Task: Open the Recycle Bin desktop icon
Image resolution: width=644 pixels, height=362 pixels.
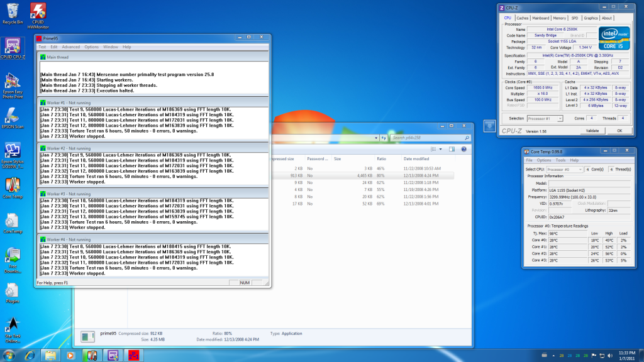Action: coord(13,13)
